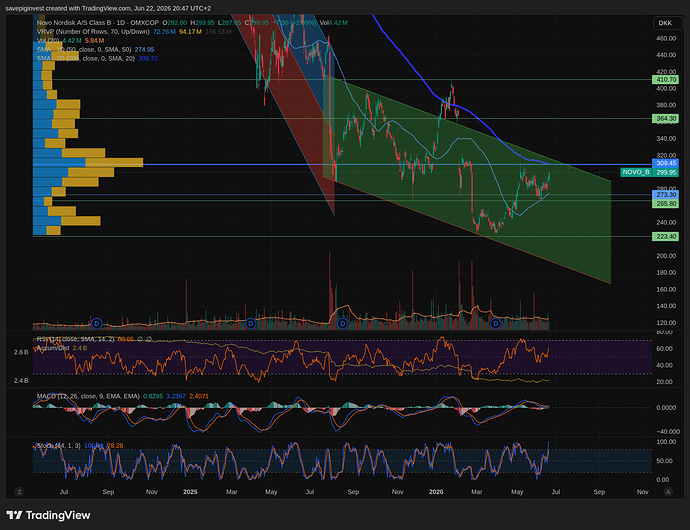Toggle the A auto-scale icon
The height and width of the screenshot is (530, 690).
[x=668, y=492]
